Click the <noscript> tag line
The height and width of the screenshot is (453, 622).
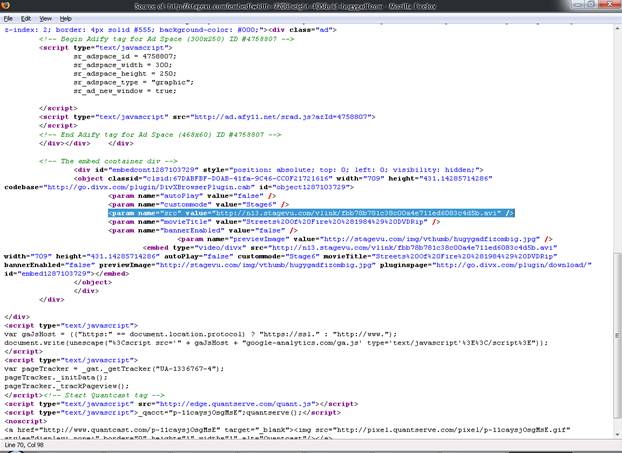pos(25,421)
